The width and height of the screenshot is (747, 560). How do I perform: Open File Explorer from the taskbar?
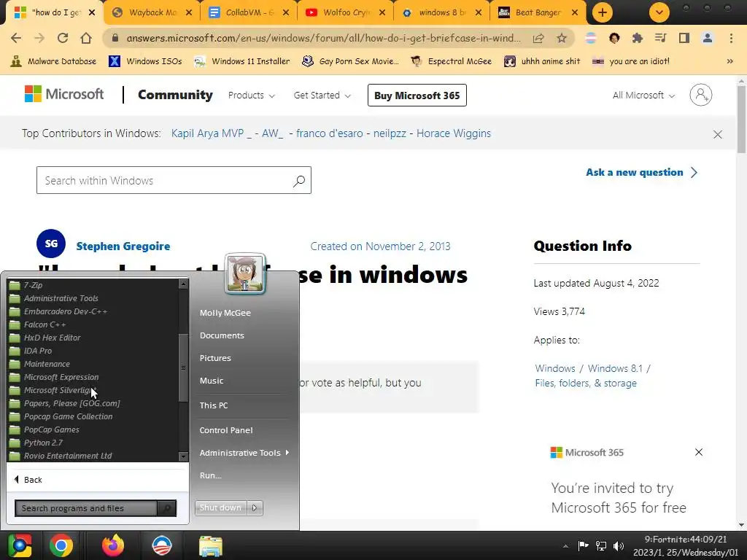point(210,545)
